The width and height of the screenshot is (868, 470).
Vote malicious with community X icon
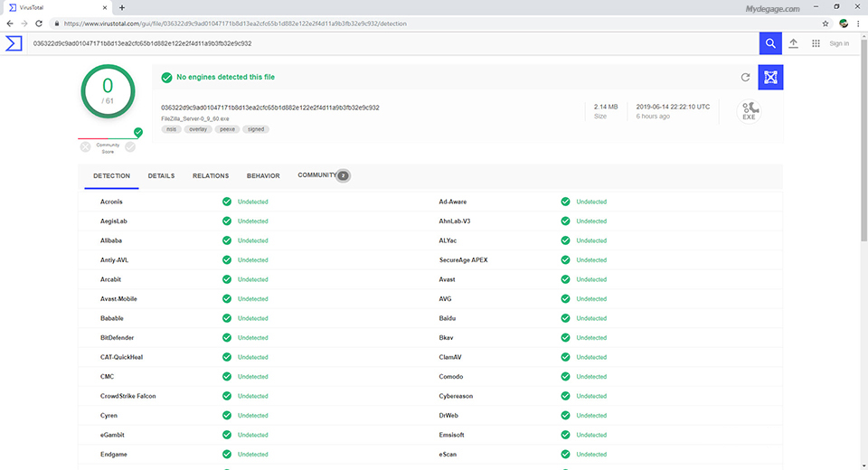tap(85, 146)
